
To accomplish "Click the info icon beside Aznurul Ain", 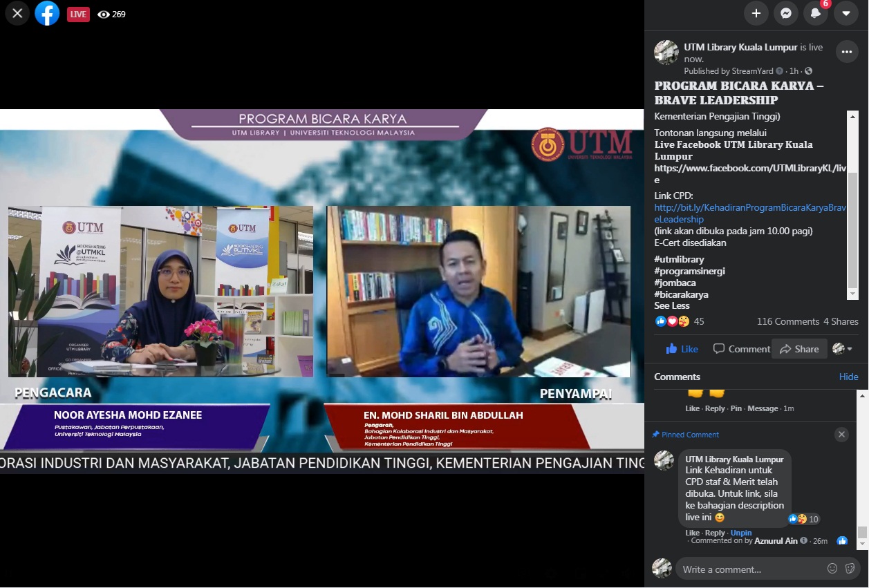I will [803, 540].
